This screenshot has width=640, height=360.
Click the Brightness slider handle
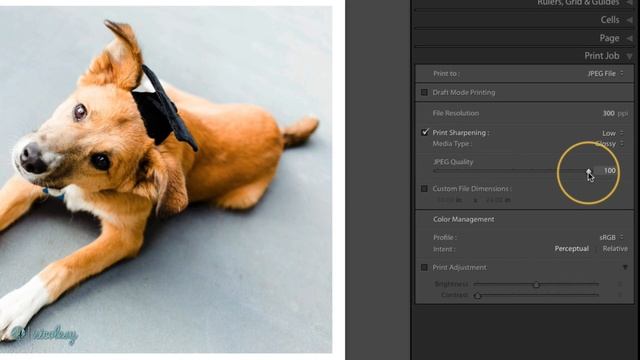point(536,284)
